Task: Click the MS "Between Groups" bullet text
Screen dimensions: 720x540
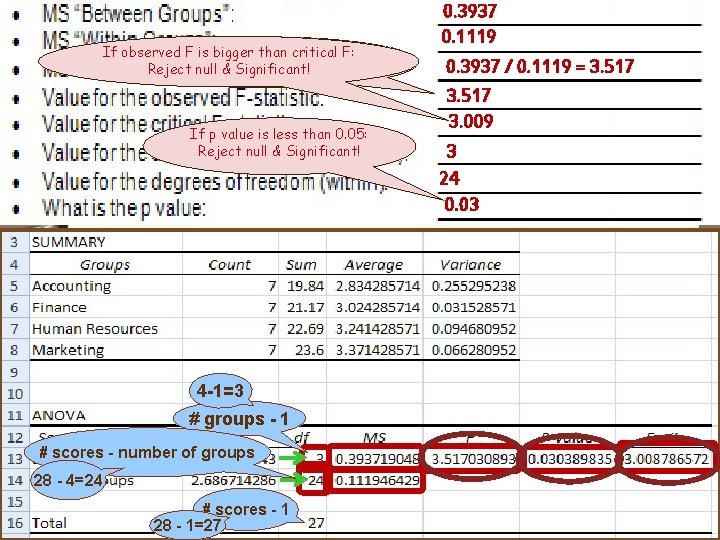Action: (x=138, y=13)
